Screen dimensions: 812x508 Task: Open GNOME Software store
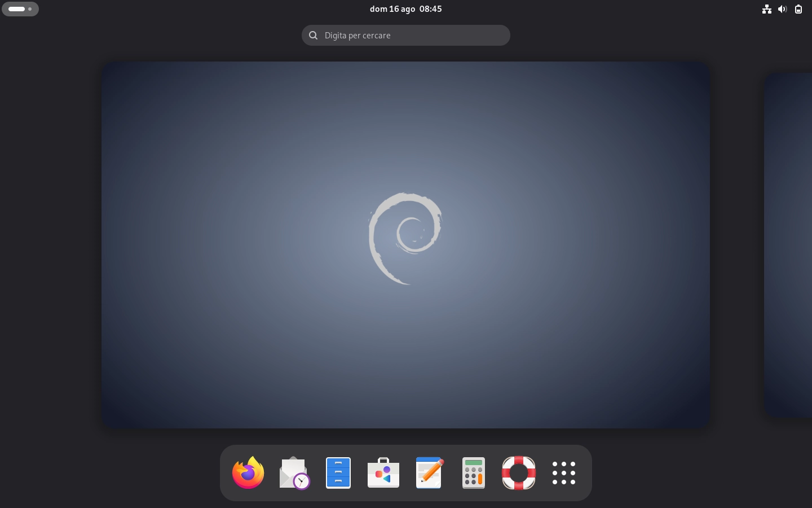pos(383,473)
